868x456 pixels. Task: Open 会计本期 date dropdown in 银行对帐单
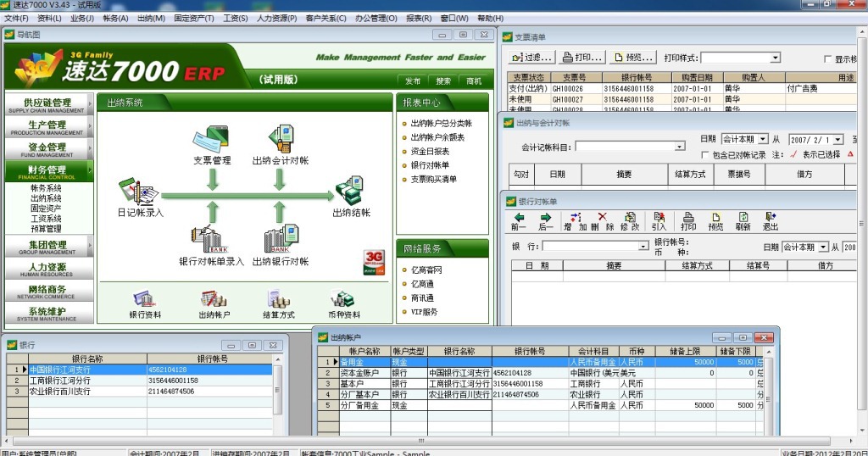[x=824, y=247]
